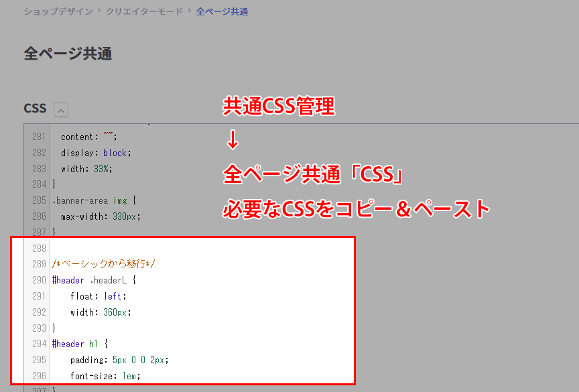579x392 pixels.
Task: Click the 全ページ共通 page heading
Action: pyautogui.click(x=68, y=54)
